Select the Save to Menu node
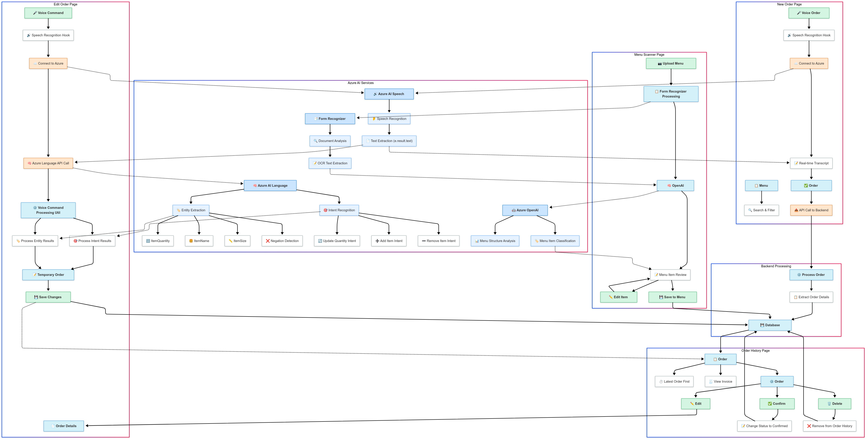Image resolution: width=868 pixels, height=440 pixels. (672, 297)
